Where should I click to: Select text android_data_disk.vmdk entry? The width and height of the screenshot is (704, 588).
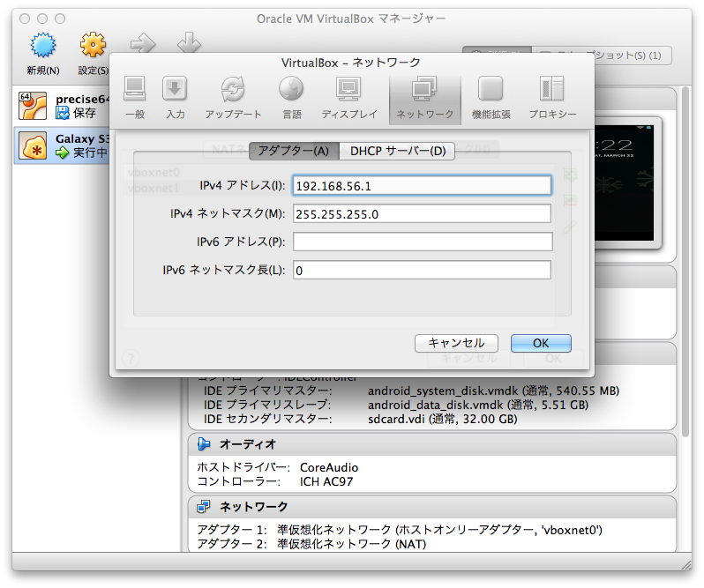click(x=478, y=405)
